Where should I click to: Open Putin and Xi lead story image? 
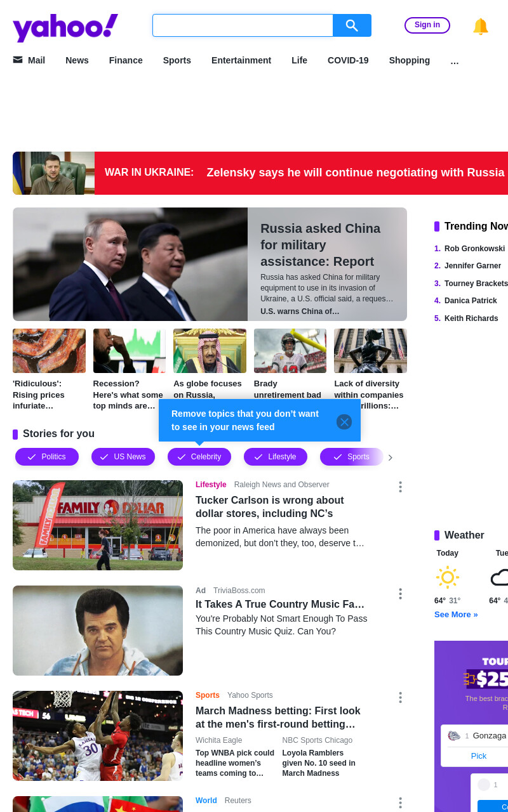(x=130, y=264)
